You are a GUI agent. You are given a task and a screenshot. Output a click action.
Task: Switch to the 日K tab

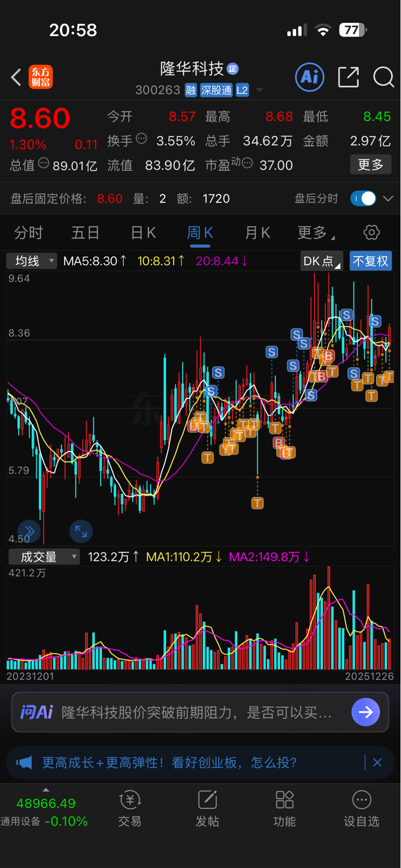[x=143, y=233]
